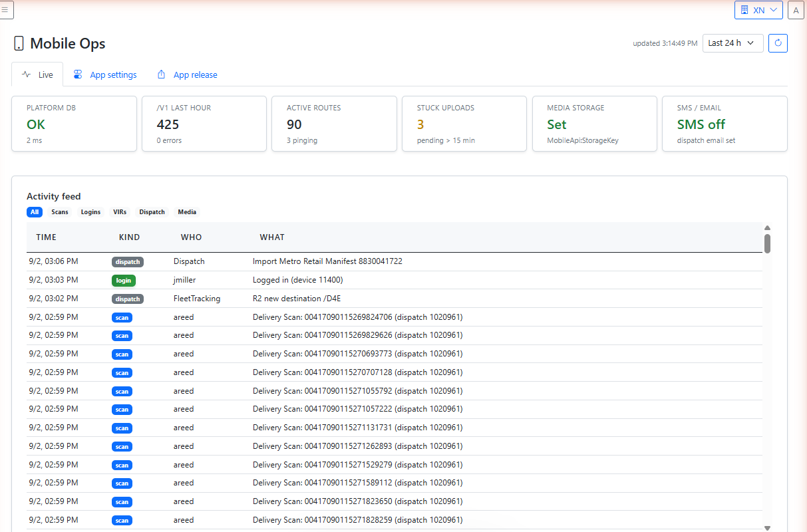Open the Last 24 h time range dropdown
Viewport: 807px width, 532px height.
click(732, 43)
